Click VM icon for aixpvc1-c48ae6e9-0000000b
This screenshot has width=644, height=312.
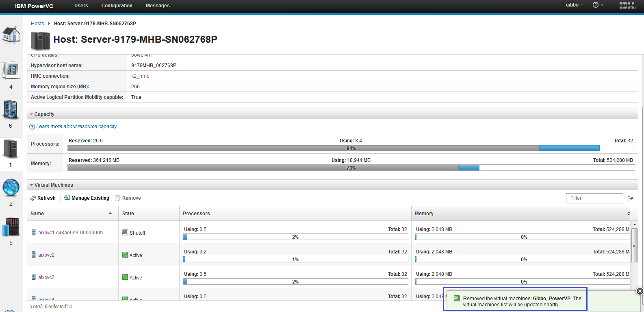click(34, 232)
